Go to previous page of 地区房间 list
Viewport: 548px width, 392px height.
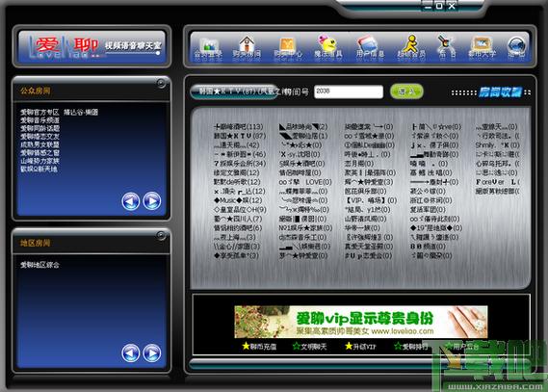pyautogui.click(x=131, y=353)
